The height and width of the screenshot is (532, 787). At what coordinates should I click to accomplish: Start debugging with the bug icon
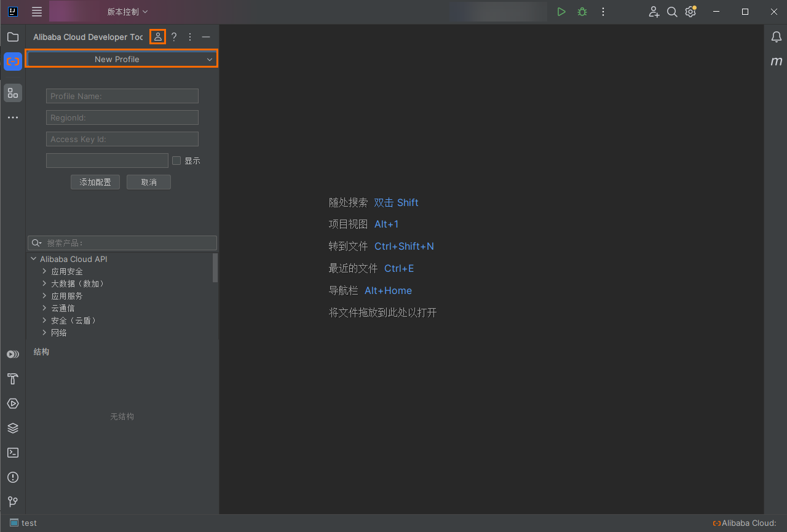pyautogui.click(x=582, y=12)
